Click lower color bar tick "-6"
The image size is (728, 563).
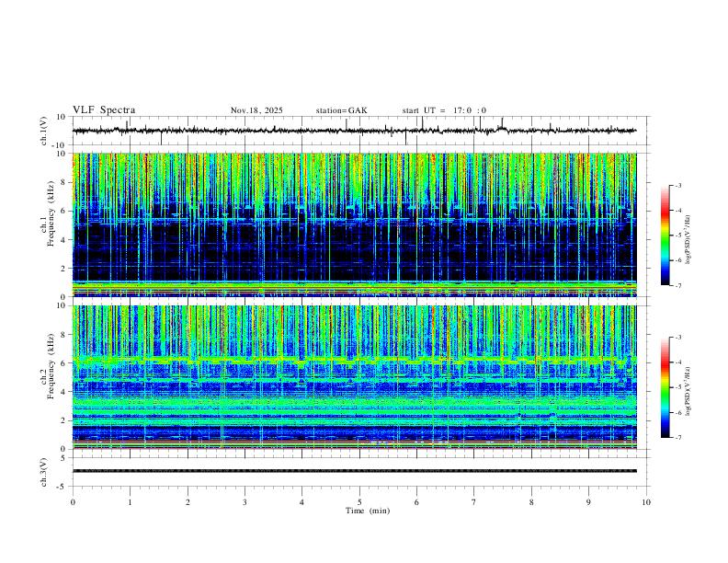pyautogui.click(x=677, y=412)
